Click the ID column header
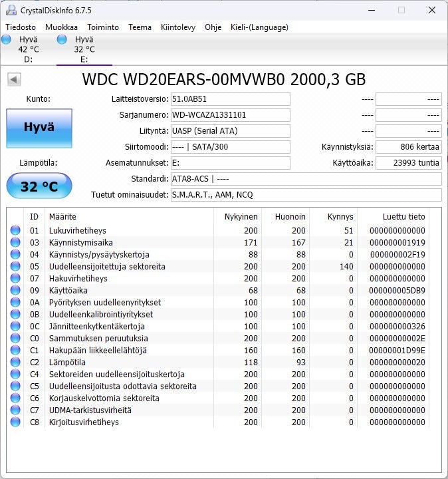The image size is (448, 479). [34, 217]
